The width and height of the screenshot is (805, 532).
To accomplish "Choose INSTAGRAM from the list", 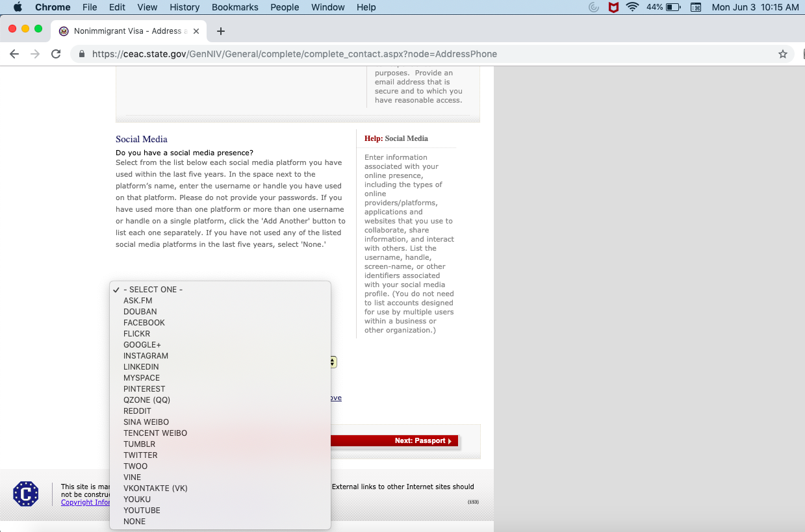I will pyautogui.click(x=220, y=356).
